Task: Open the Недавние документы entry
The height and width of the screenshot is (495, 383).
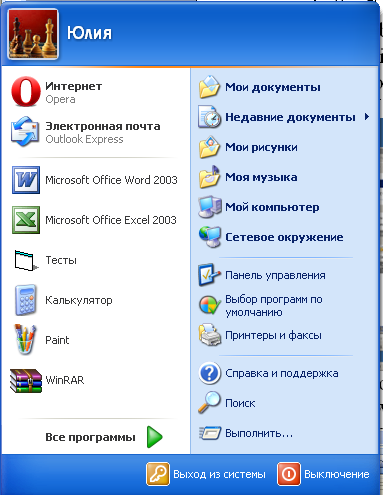Action: [290, 117]
